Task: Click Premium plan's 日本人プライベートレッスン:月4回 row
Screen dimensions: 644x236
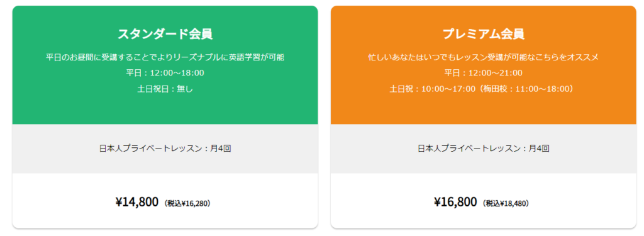Action: click(x=484, y=149)
